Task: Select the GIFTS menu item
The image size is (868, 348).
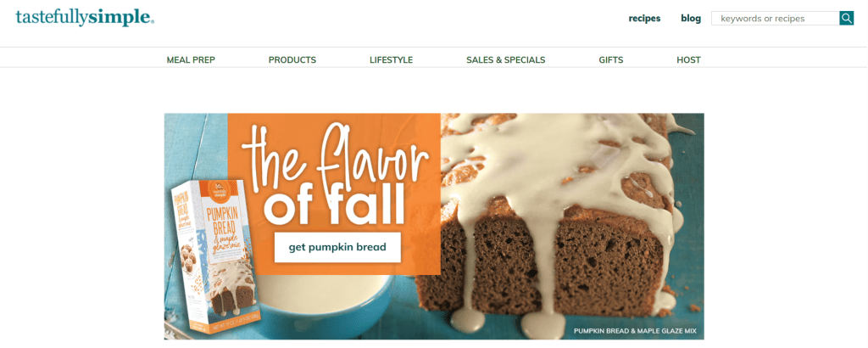Action: [x=611, y=60]
